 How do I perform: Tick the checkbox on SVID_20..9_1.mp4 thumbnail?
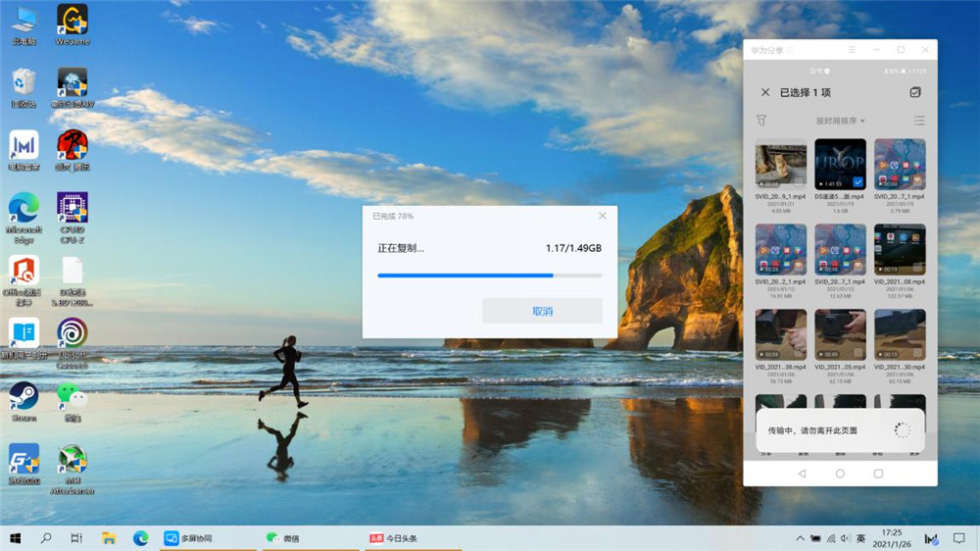coord(799,182)
